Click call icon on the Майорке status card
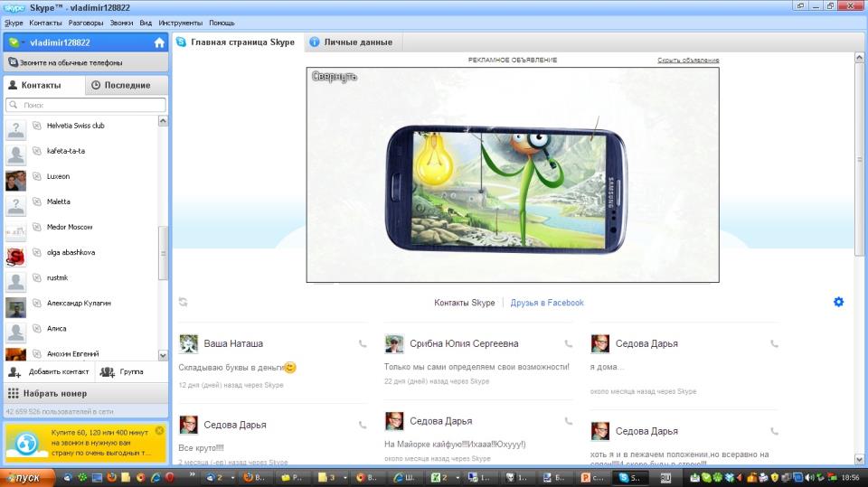The width and height of the screenshot is (868, 487). pos(569,421)
